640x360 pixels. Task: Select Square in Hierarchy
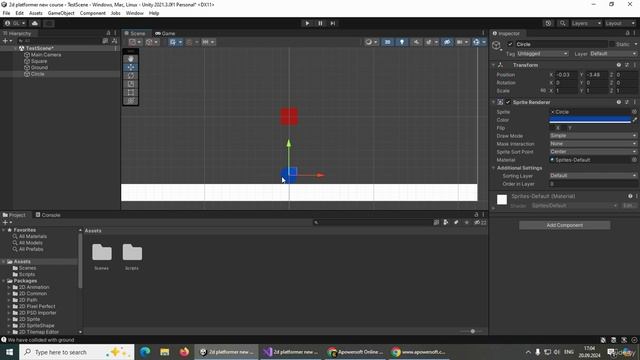coord(39,61)
